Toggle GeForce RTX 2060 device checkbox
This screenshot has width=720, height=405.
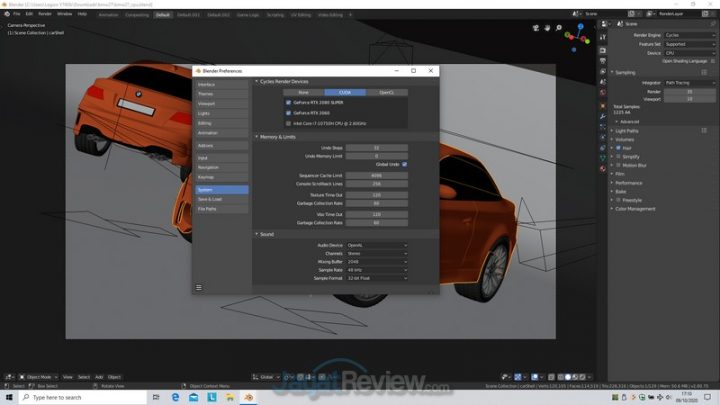pos(288,113)
